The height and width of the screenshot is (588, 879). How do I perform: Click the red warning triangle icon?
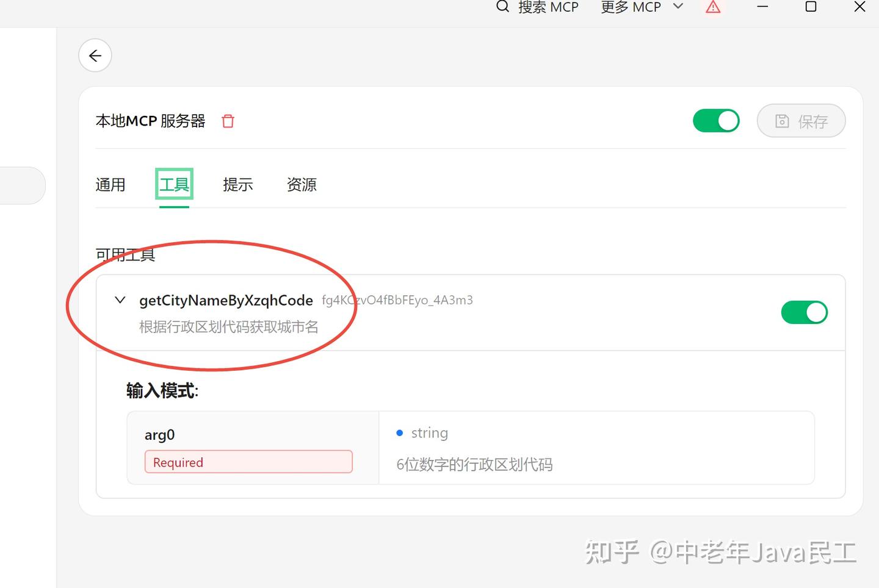point(712,7)
